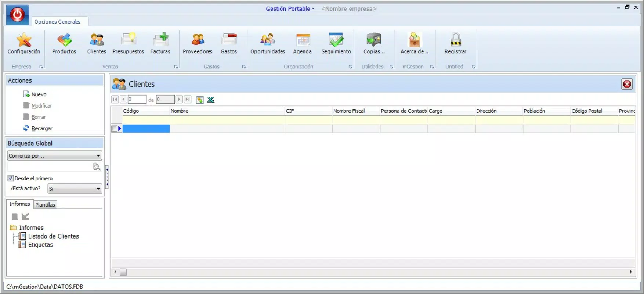Expand the mGestion group launcher

[x=432, y=67]
